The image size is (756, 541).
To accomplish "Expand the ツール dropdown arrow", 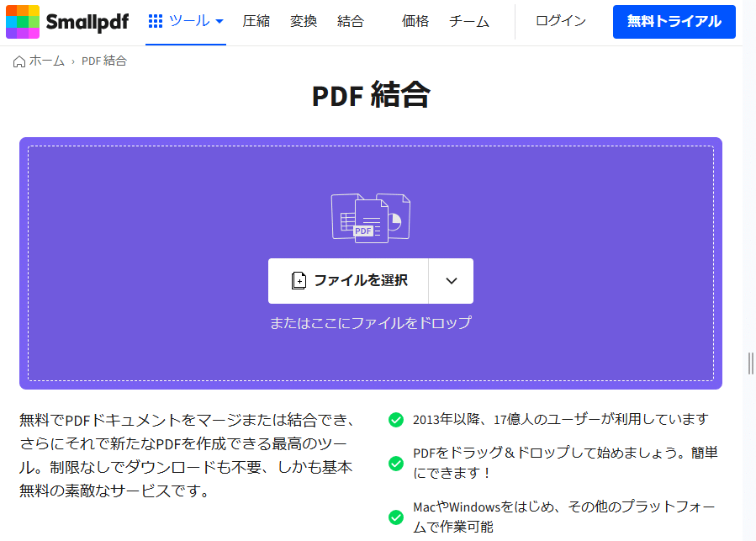I will point(219,21).
